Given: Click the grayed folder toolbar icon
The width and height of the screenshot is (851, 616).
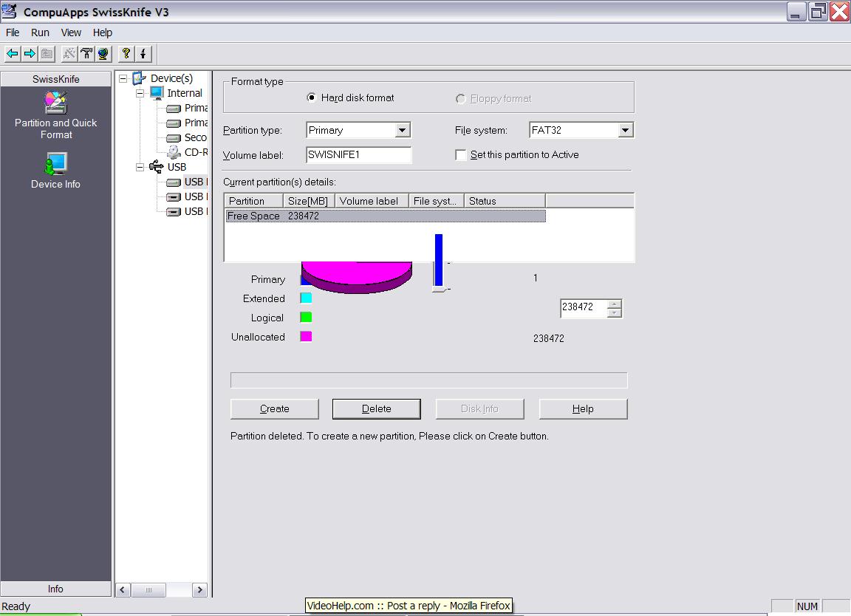Looking at the screenshot, I should (x=47, y=53).
